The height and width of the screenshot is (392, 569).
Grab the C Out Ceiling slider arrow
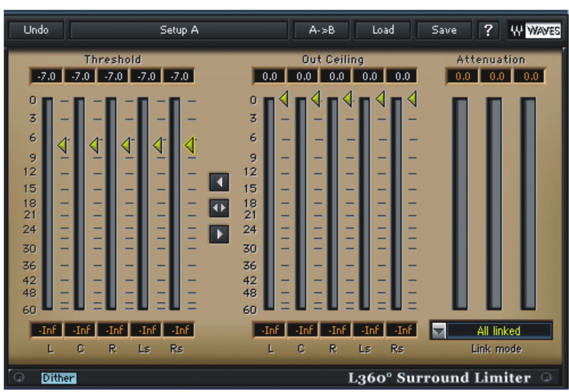tap(316, 99)
